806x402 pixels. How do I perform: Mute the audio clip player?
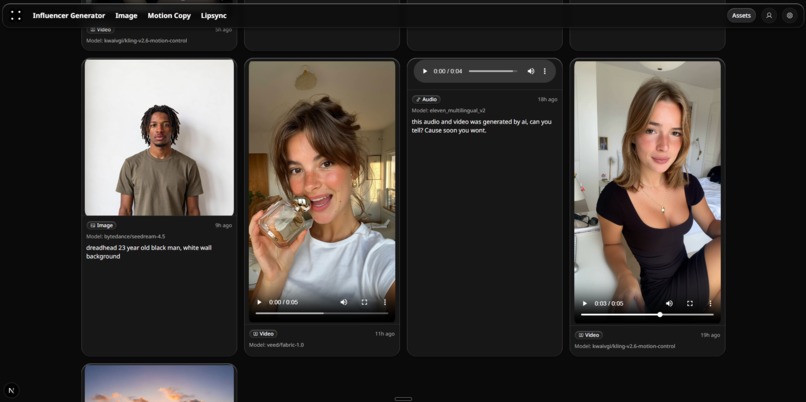[531, 71]
